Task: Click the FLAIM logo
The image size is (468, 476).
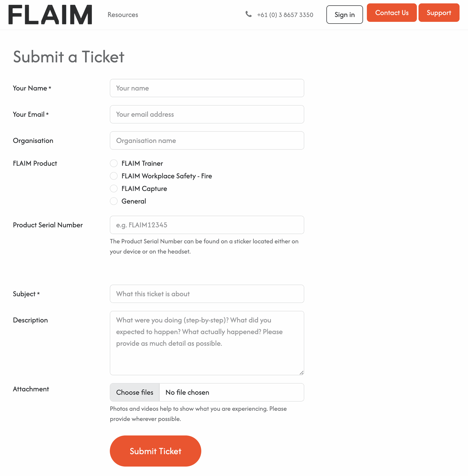Action: [x=50, y=15]
